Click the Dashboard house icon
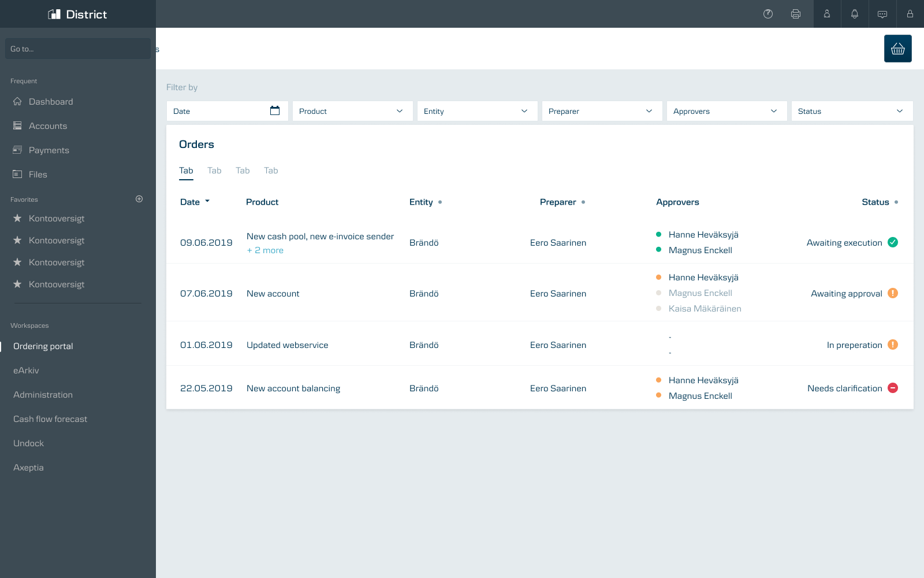The width and height of the screenshot is (924, 578). 17,101
